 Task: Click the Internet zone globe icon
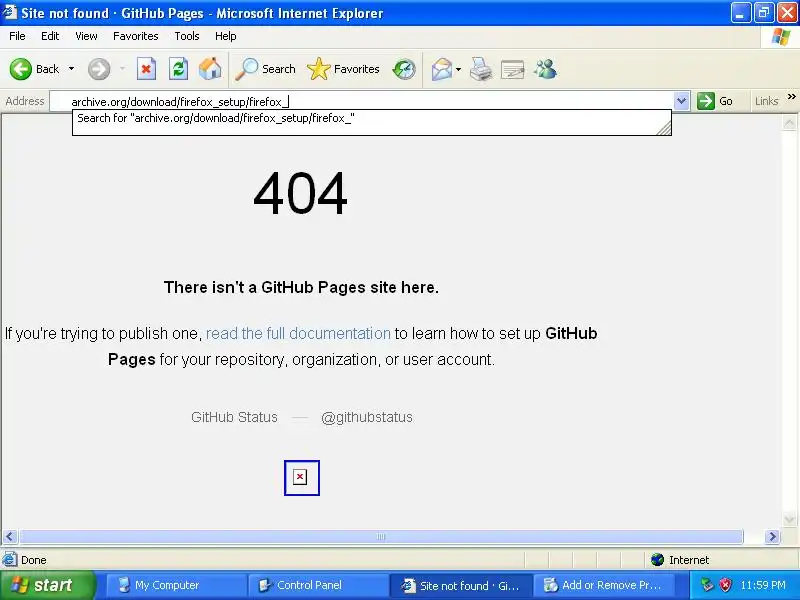pyautogui.click(x=657, y=560)
